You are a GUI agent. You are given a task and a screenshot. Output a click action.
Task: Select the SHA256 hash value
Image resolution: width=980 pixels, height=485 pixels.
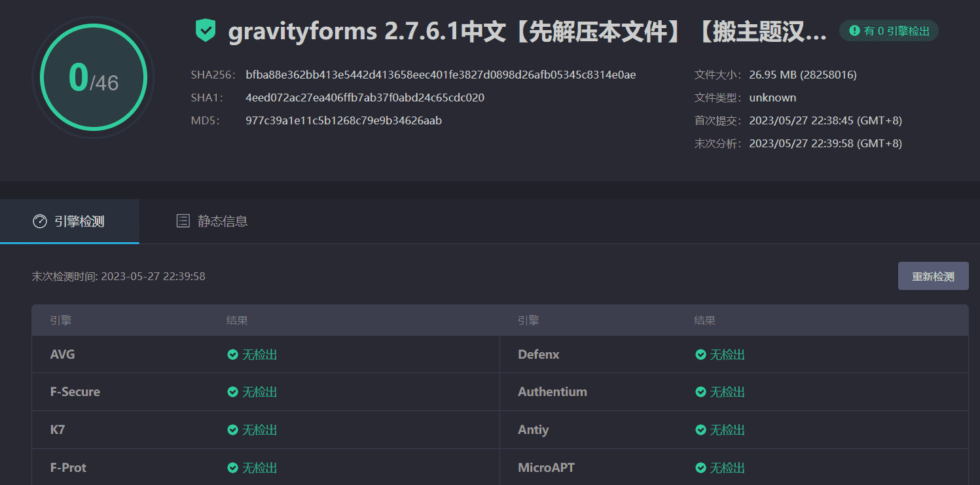(x=441, y=75)
